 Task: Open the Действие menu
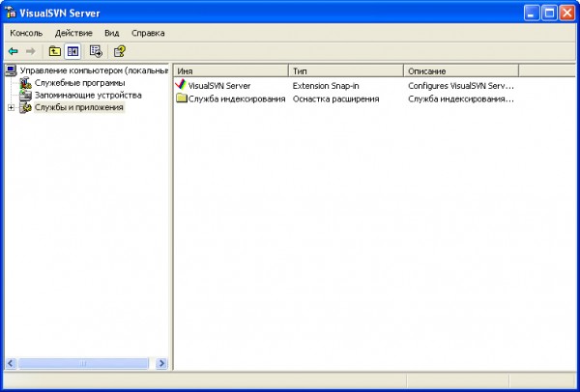[74, 33]
